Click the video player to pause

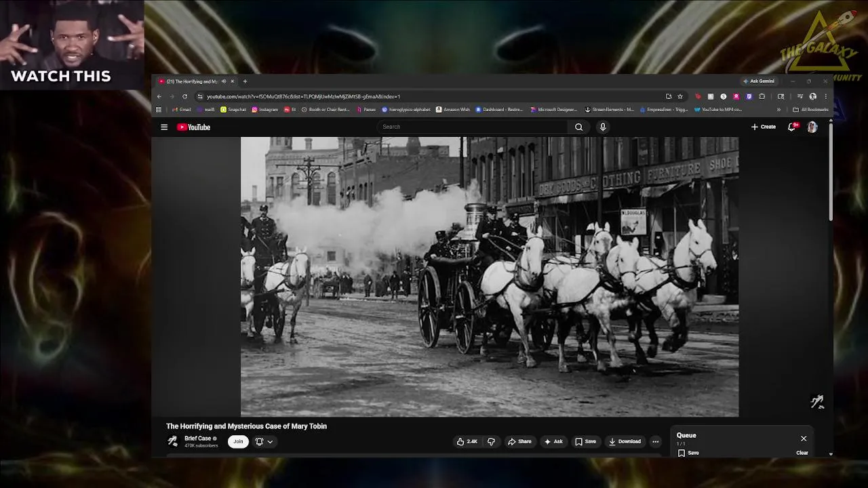(x=490, y=277)
